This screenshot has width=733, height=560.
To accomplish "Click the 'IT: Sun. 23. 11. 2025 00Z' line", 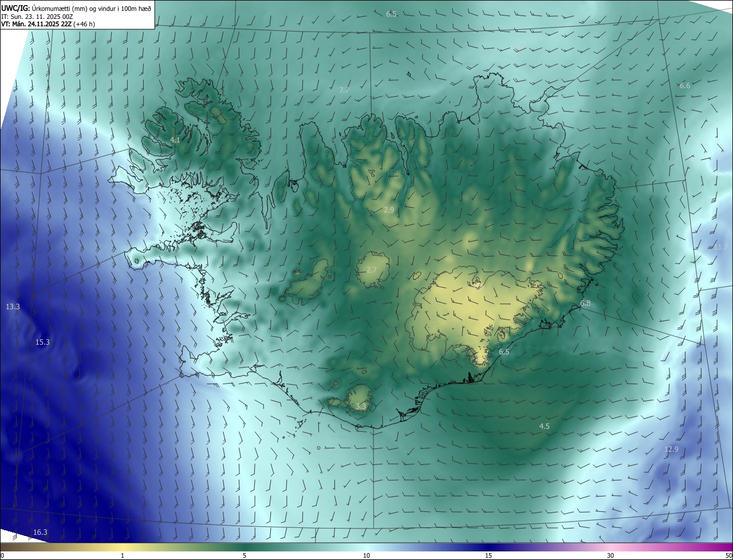I will (37, 17).
